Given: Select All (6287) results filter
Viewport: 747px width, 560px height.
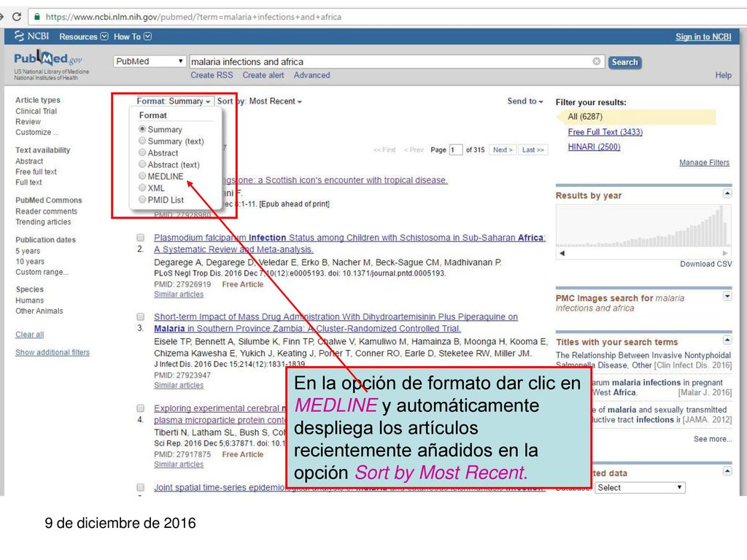Looking at the screenshot, I should coord(635,117).
